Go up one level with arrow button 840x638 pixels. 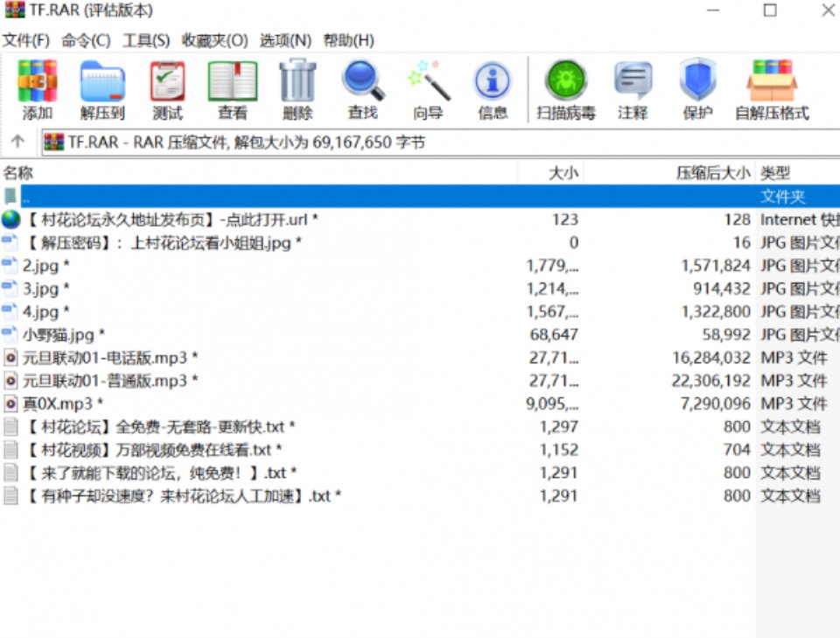pyautogui.click(x=17, y=142)
